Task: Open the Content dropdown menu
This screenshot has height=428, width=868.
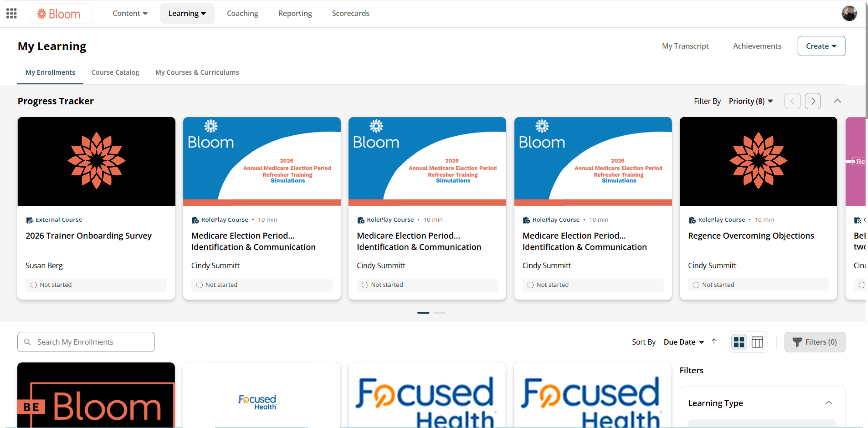Action: point(130,13)
